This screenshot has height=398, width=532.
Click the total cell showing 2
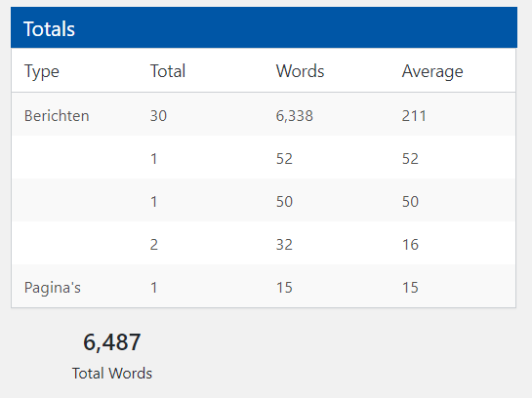click(x=154, y=245)
